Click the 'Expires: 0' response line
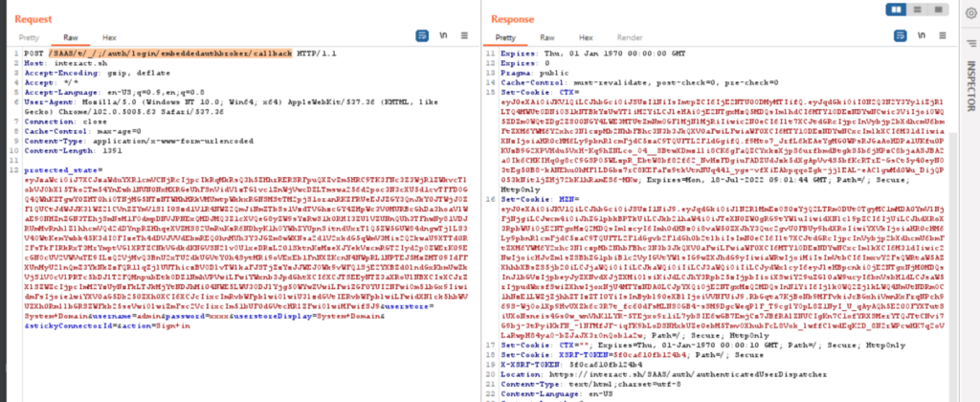Screen dimensions: 980x402 pos(525,63)
